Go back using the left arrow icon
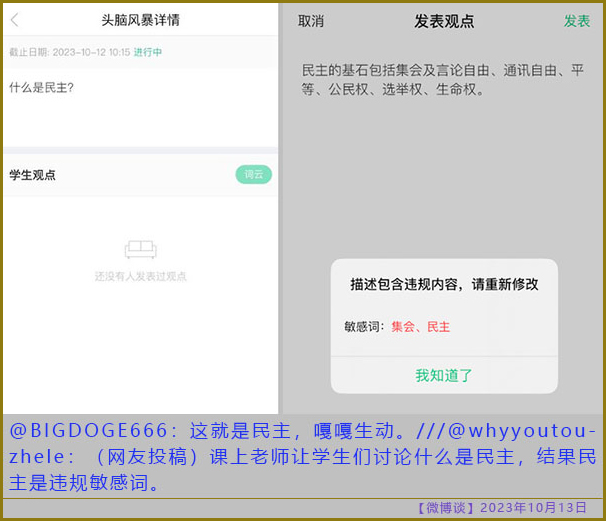Viewport: 606px width, 521px height. coord(15,20)
